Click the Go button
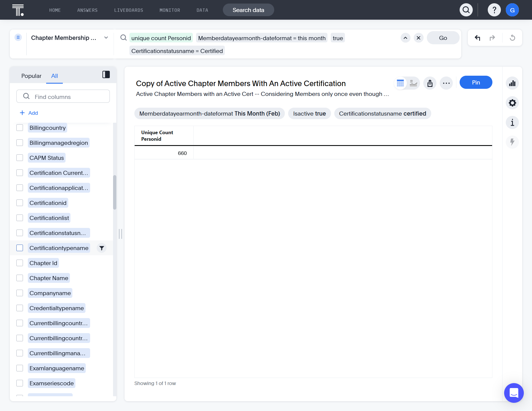The width and height of the screenshot is (532, 411). 443,38
